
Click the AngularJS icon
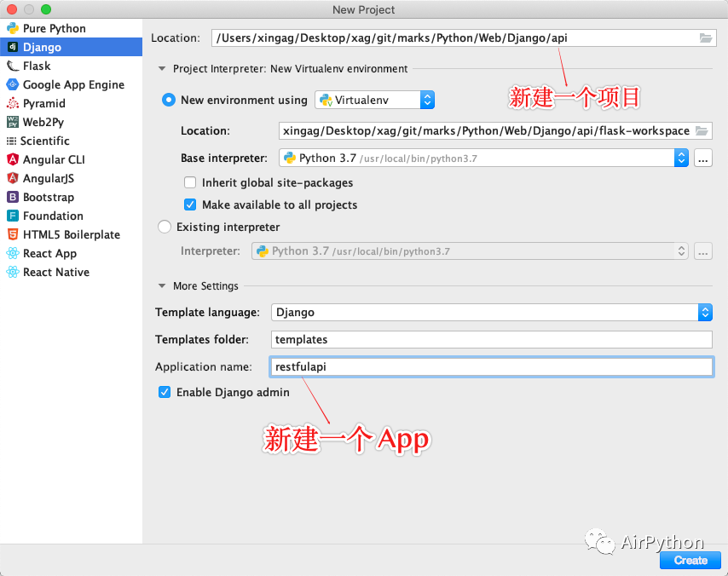13,178
